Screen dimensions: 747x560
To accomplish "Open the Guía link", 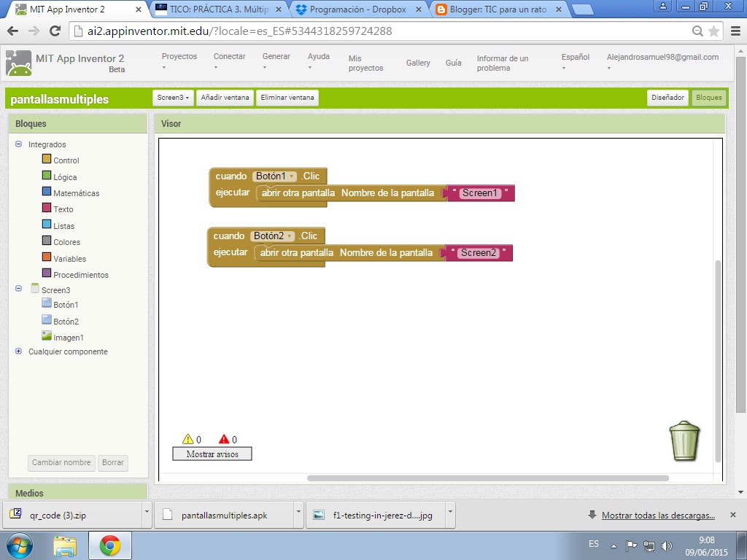I will [x=453, y=63].
